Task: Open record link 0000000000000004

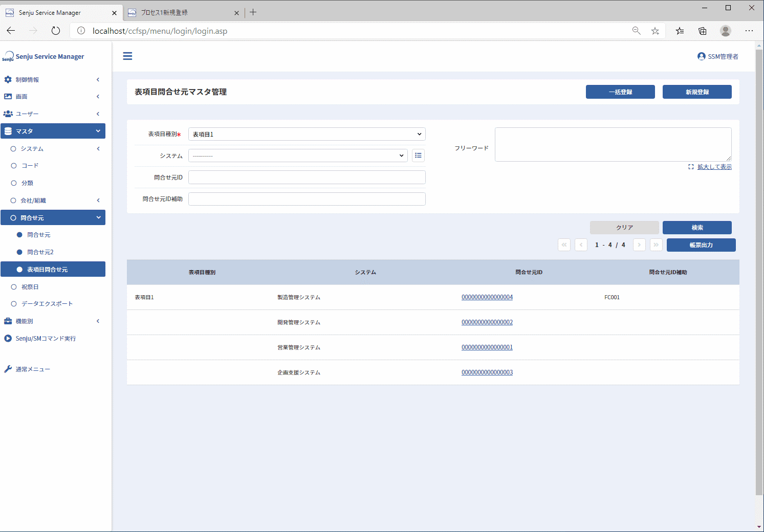Action: pyautogui.click(x=487, y=297)
